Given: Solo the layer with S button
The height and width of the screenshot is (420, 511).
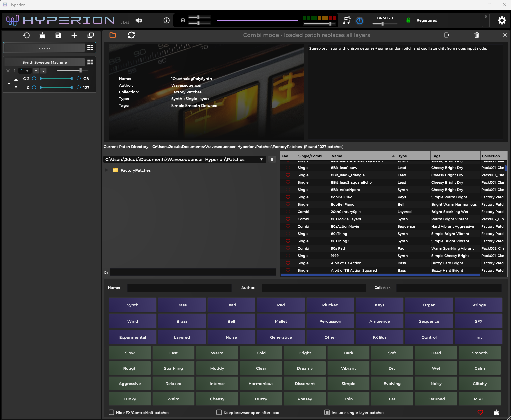Looking at the screenshot, I should click(43, 71).
